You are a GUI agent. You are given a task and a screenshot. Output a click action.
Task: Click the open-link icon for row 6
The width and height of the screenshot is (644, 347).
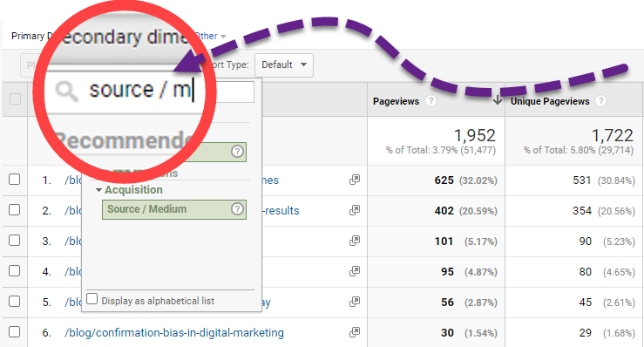click(355, 332)
